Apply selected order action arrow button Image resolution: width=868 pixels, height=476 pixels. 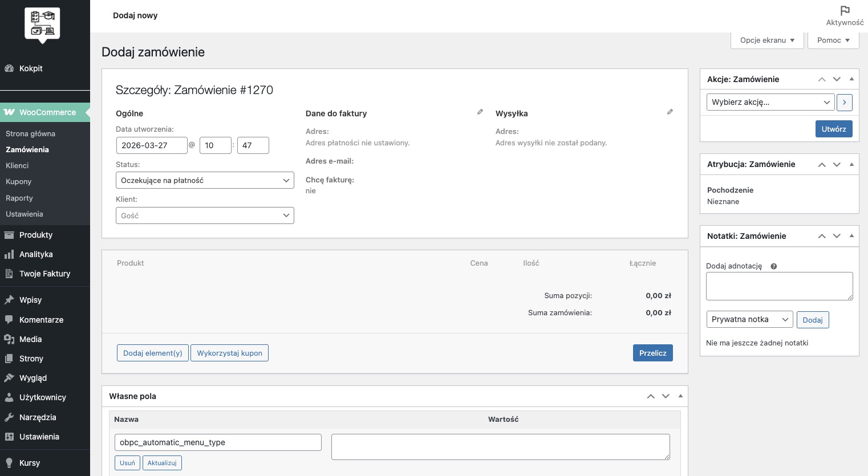(x=845, y=102)
